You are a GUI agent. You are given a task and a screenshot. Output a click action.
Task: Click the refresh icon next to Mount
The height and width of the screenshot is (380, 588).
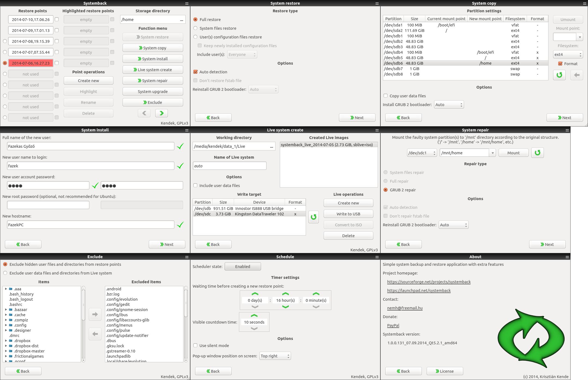coord(537,153)
